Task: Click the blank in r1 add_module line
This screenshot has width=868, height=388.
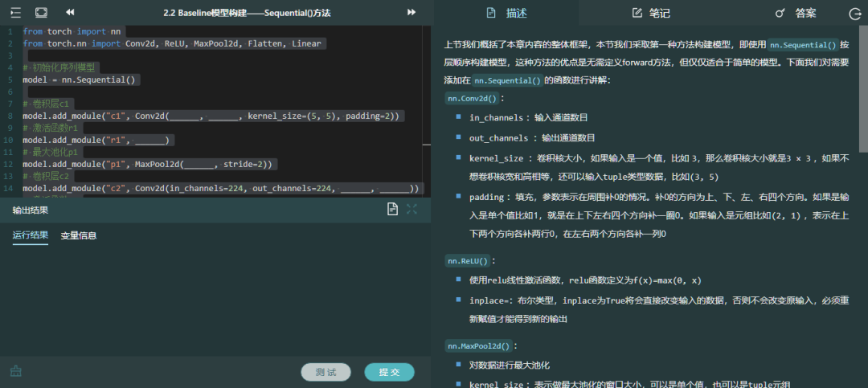Action: tap(151, 141)
